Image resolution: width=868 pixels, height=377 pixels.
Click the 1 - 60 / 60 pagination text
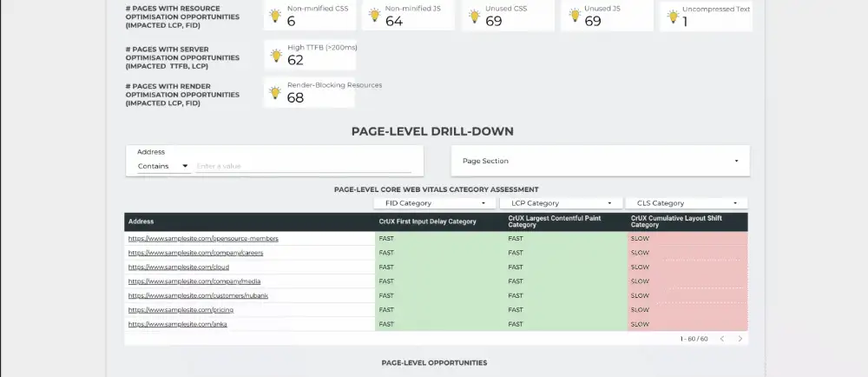694,339
